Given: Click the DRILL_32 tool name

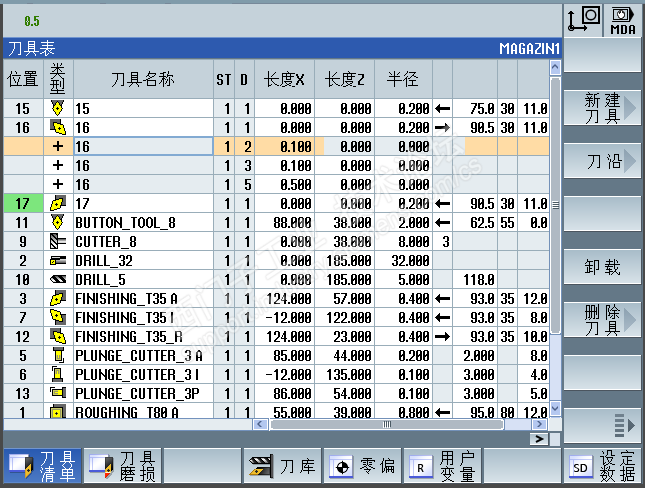Looking at the screenshot, I should pos(104,260).
